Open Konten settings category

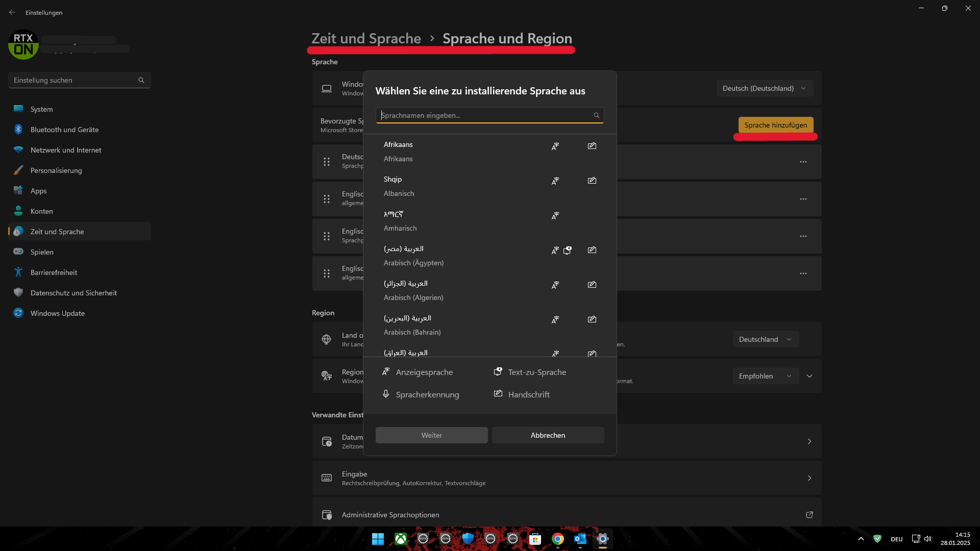point(80,211)
